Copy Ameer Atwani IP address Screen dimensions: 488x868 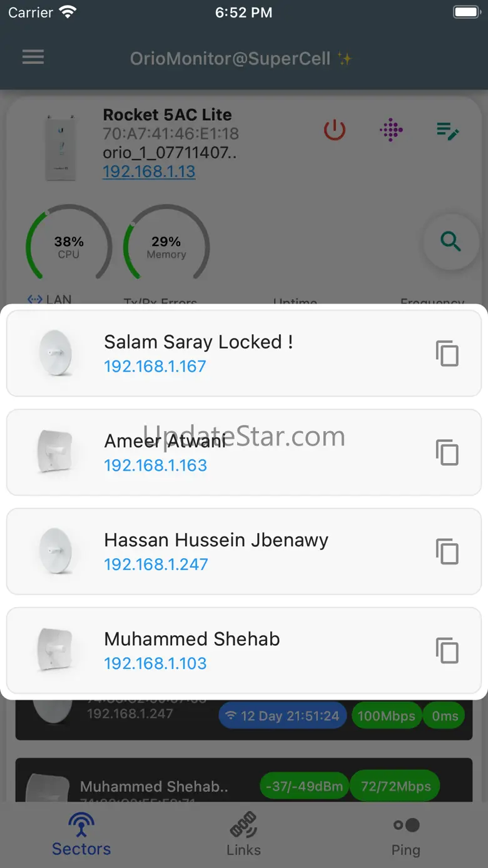tap(447, 452)
